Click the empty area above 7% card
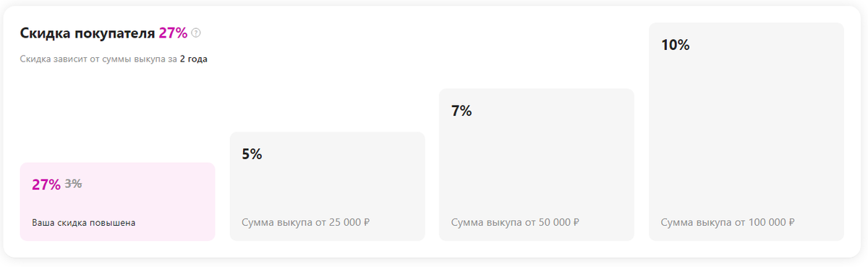This screenshot has width=868, height=267. coord(537,51)
